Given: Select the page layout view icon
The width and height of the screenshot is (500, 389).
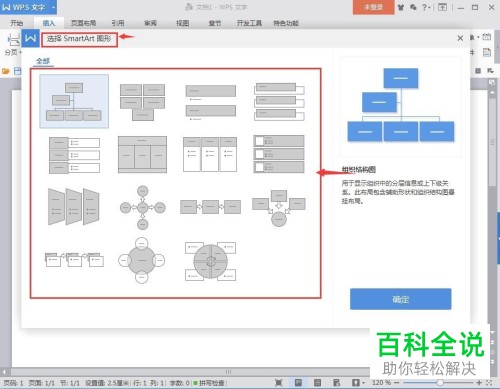Looking at the screenshot, I should pyautogui.click(x=298, y=383).
